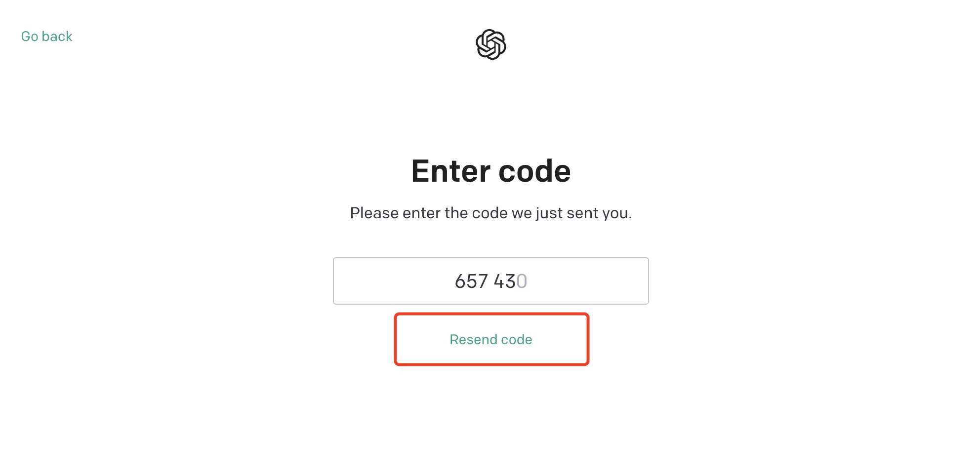Viewport: 980px width, 473px height.
Task: Click the word "code" in Resend code
Action: (x=517, y=340)
